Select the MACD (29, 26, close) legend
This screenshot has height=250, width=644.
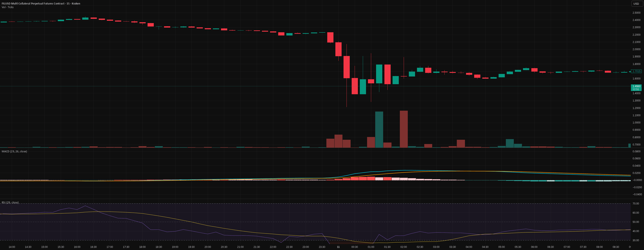[14, 151]
